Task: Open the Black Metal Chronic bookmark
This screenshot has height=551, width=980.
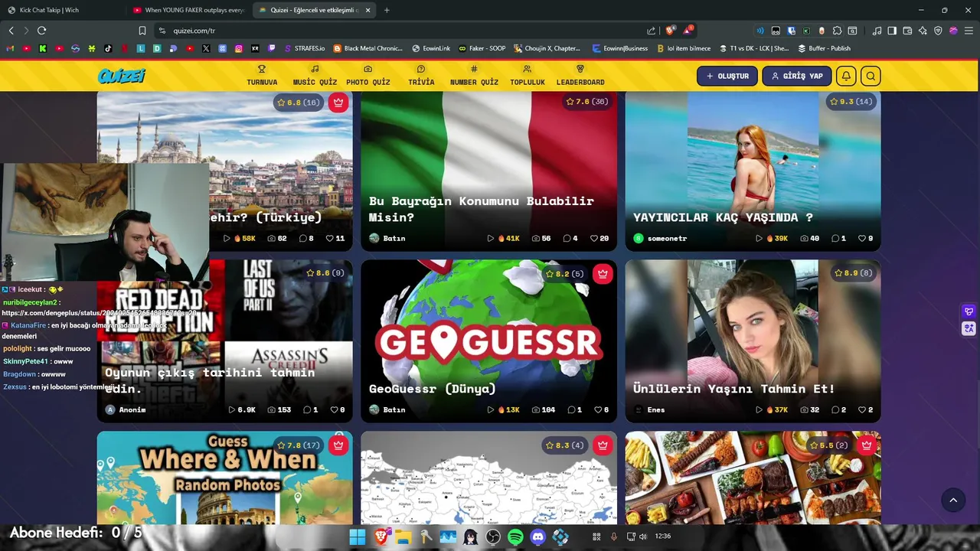Action: coord(367,48)
